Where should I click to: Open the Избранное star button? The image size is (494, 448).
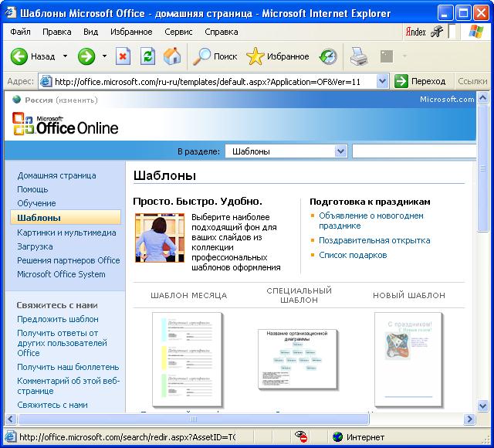click(x=278, y=56)
